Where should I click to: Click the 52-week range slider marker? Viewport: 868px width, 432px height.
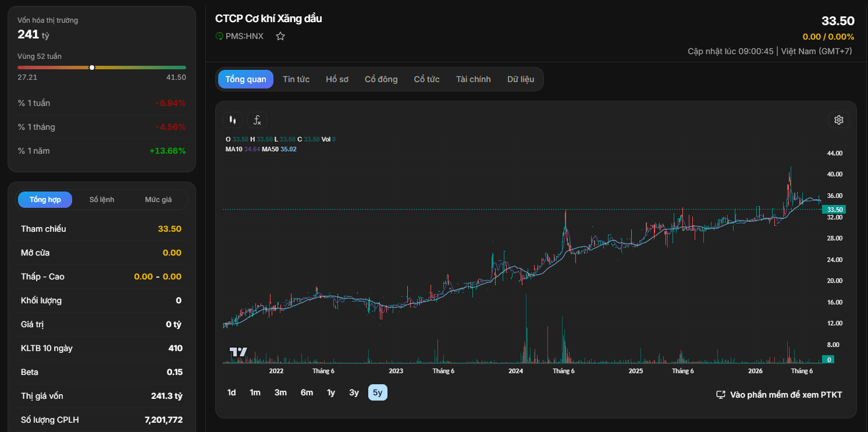click(92, 68)
